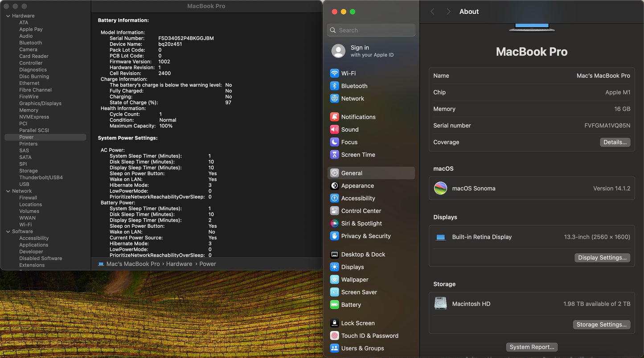Select Wi-Fi under Network in System Information
The width and height of the screenshot is (644, 358).
25,225
